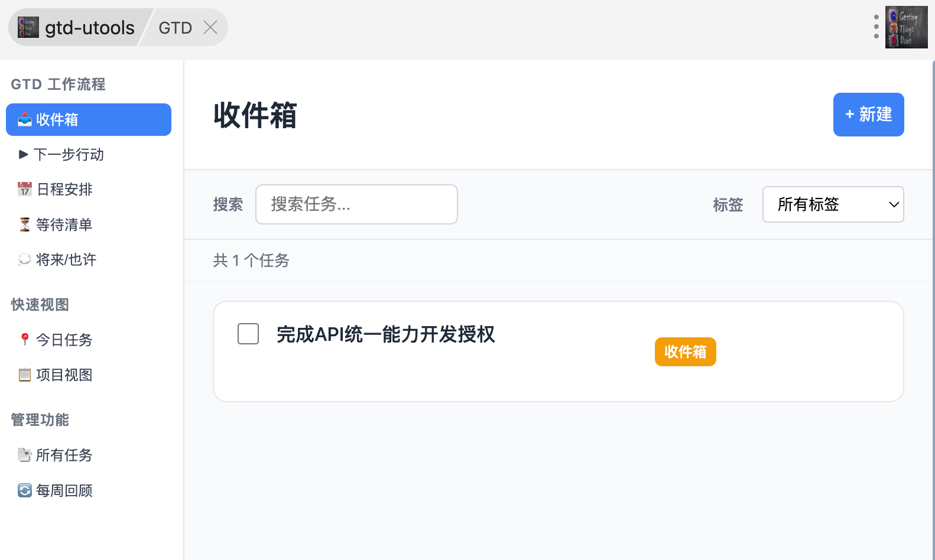Click the orange 收件箱 tag badge
Screen dimensions: 935x560
[x=685, y=352]
